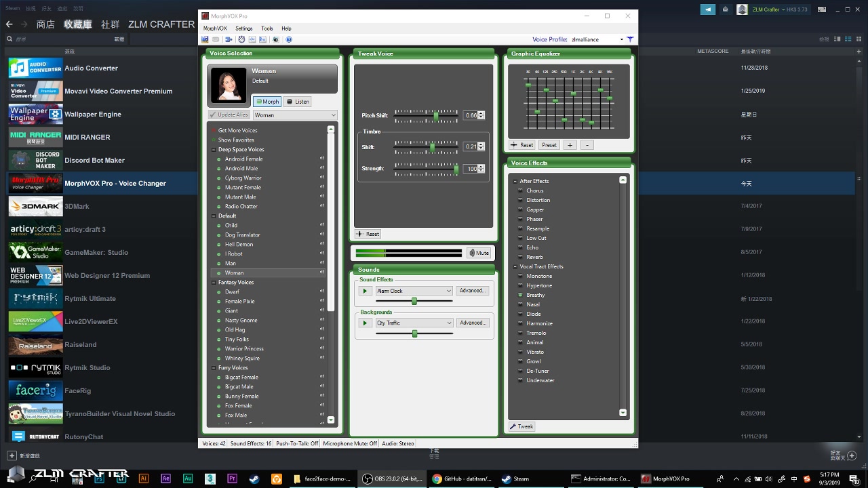
Task: Open the MorphVOX menu
Action: coord(215,28)
